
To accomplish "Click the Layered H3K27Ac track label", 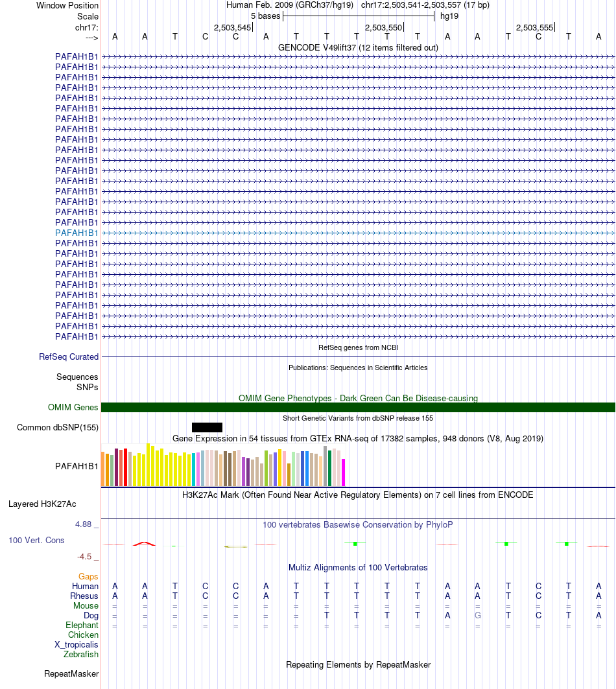I will pos(42,504).
